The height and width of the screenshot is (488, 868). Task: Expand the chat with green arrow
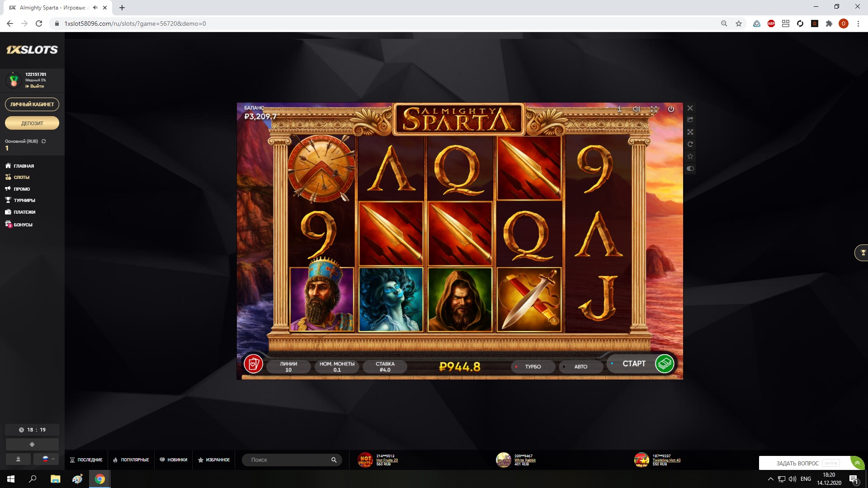coord(857,463)
